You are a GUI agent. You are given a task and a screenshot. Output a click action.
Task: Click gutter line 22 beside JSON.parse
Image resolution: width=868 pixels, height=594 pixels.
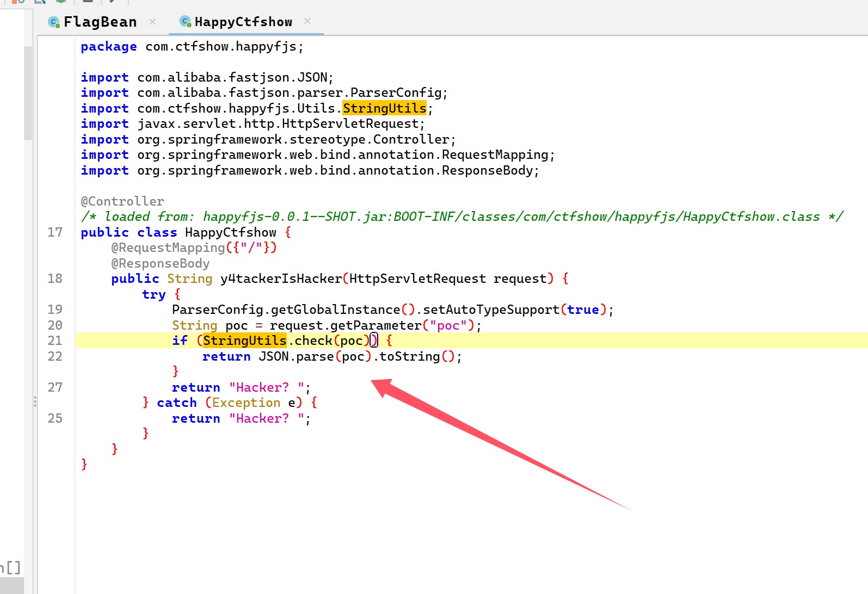point(55,356)
